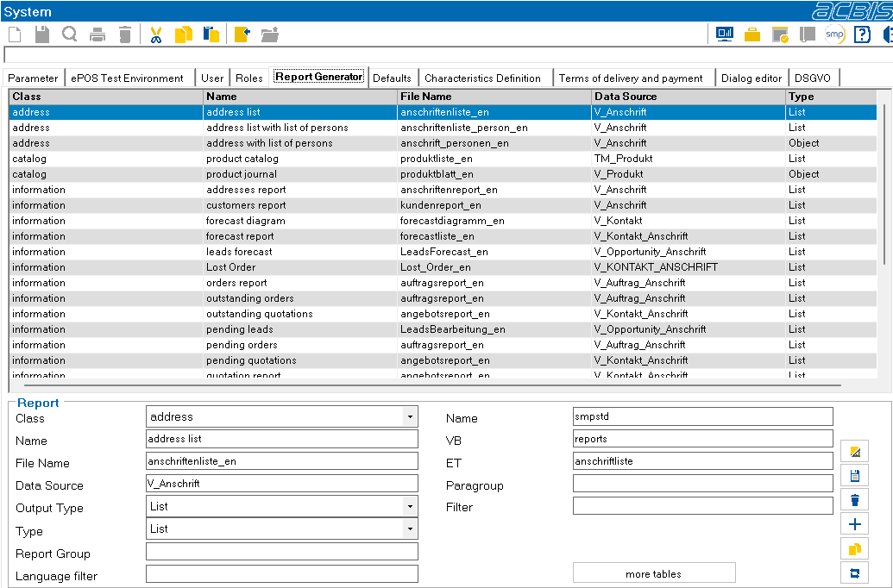The width and height of the screenshot is (893, 588).
Task: Click the New document toolbar icon
Action: click(x=15, y=34)
